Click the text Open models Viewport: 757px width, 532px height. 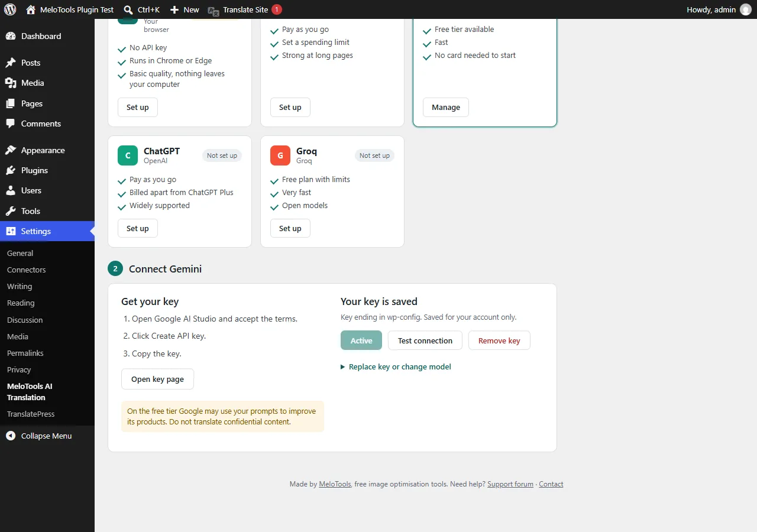coord(305,205)
